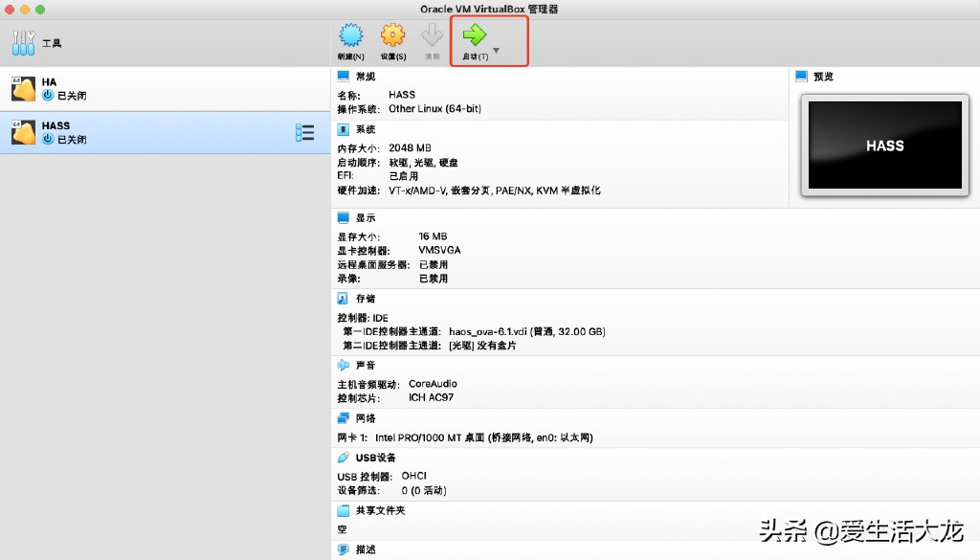
Task: Click the 声音 audio section icon
Action: click(x=344, y=365)
